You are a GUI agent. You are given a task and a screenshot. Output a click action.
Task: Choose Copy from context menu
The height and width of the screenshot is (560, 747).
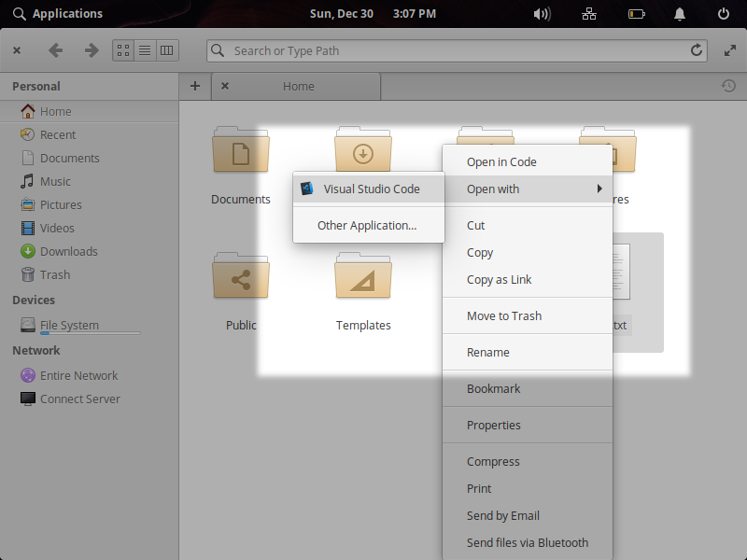(x=528, y=252)
